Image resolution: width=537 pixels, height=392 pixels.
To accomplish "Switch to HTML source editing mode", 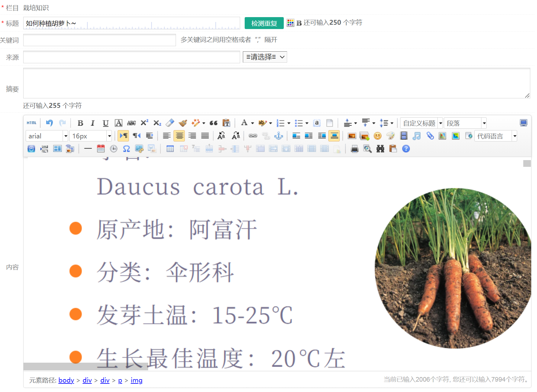I will (x=31, y=123).
